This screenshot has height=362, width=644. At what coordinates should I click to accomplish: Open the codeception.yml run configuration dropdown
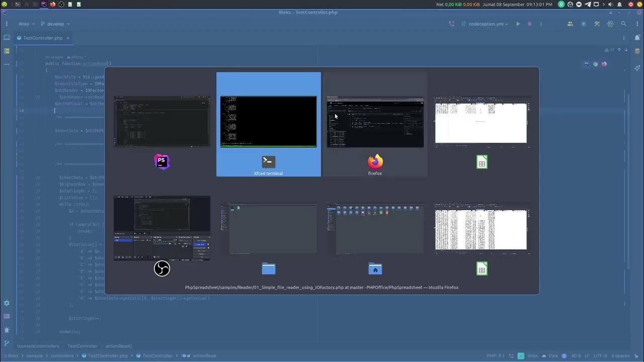[x=485, y=24]
